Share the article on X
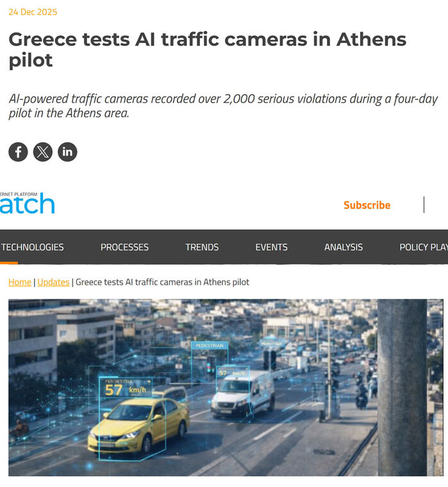This screenshot has height=487, width=448. [43, 152]
